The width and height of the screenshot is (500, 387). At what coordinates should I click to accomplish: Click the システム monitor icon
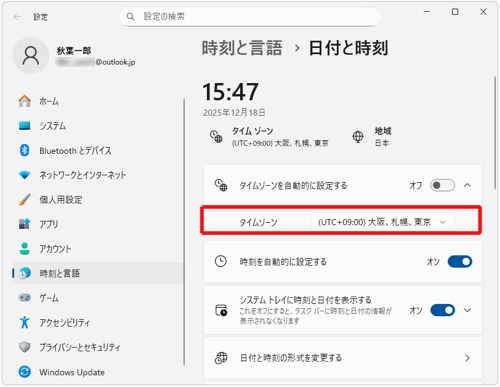coord(25,126)
